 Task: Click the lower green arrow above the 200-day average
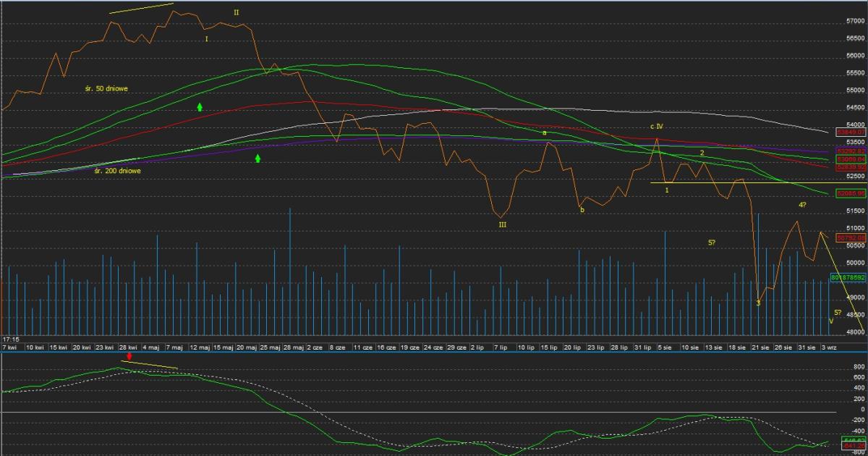258,158
